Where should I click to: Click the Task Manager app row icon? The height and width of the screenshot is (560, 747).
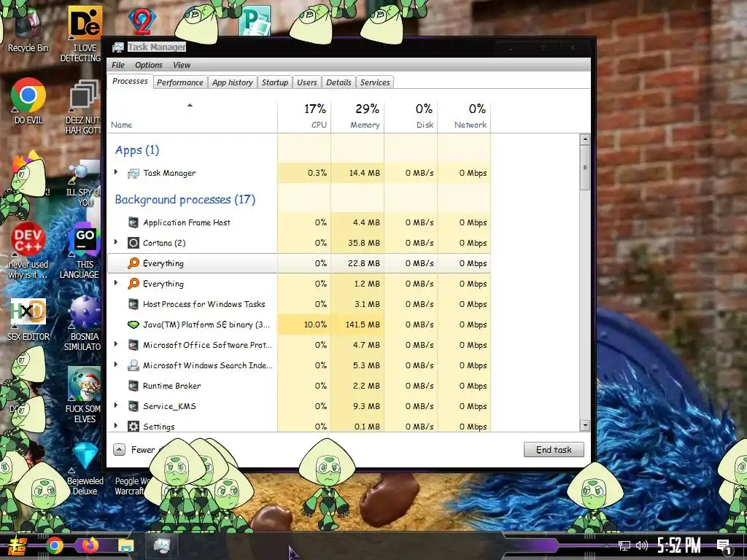133,174
